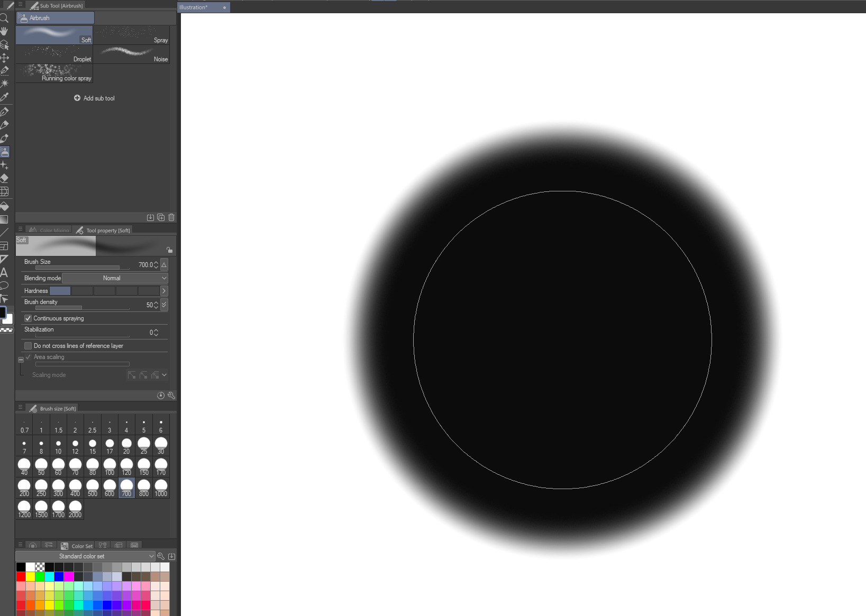Pick the red swatch in color set
Viewport: 866px width, 616px height.
click(21, 576)
